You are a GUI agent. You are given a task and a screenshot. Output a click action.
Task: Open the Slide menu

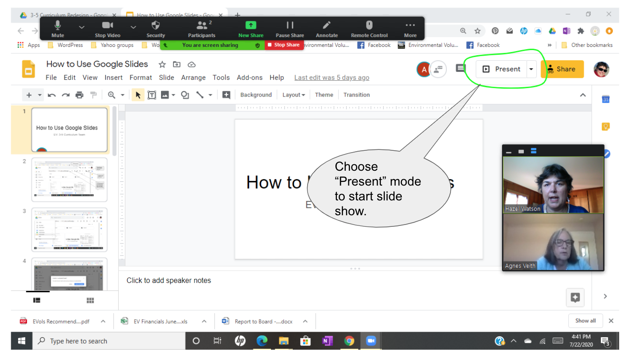click(x=167, y=77)
